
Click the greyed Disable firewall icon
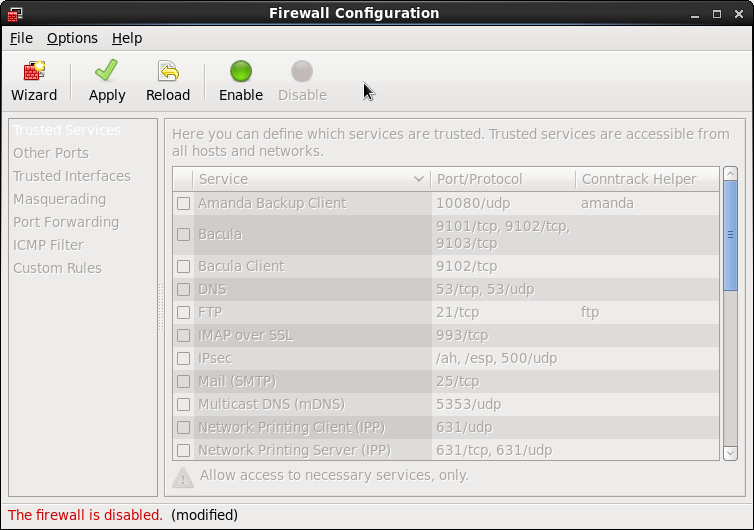click(302, 81)
